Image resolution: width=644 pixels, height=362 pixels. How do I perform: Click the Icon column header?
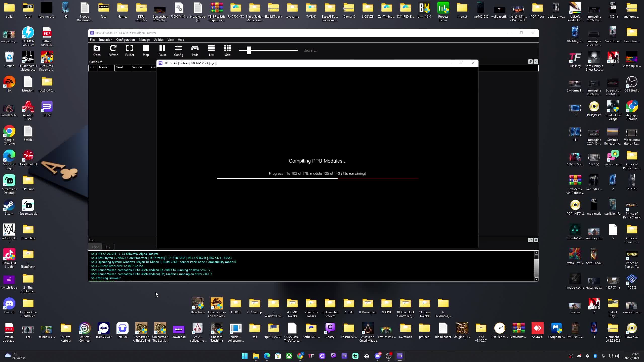click(93, 67)
